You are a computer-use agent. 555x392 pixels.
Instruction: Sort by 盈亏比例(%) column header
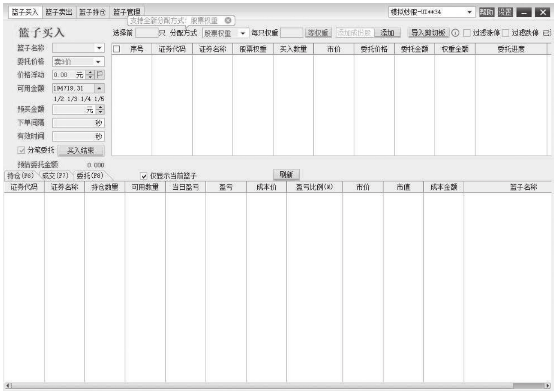coord(314,187)
